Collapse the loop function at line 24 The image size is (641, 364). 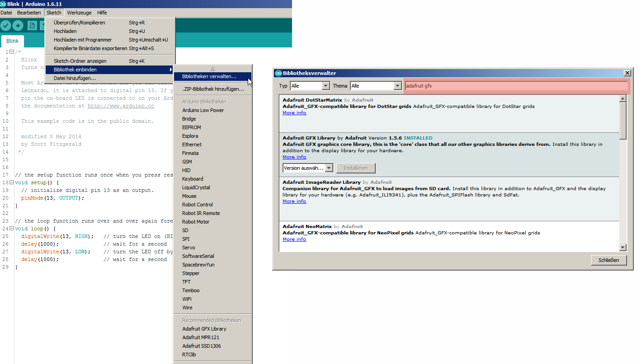[12, 229]
